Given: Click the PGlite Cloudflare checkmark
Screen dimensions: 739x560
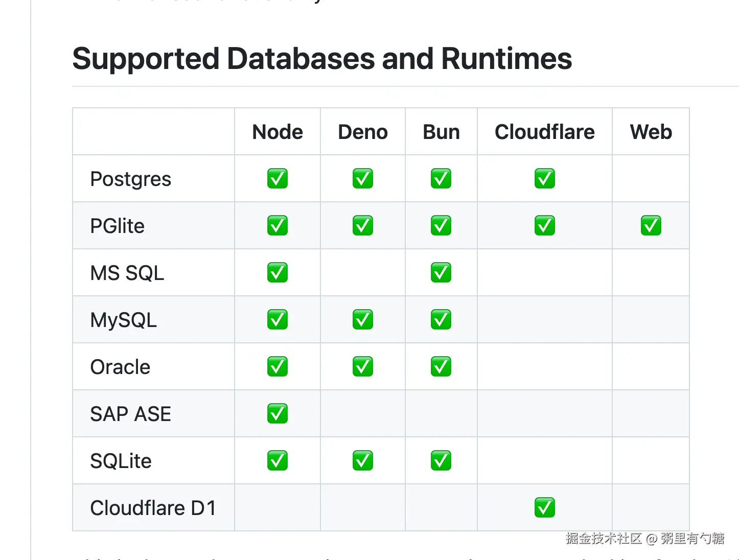Looking at the screenshot, I should coord(545,226).
